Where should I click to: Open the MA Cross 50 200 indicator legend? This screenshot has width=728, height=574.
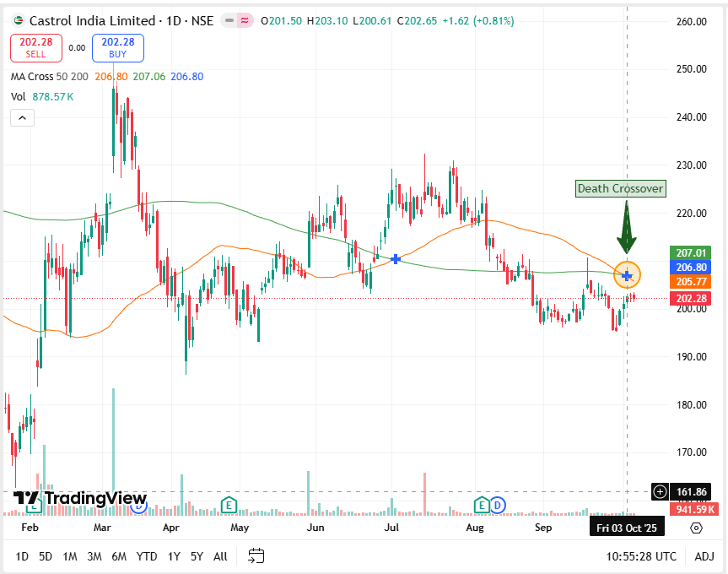[x=46, y=77]
